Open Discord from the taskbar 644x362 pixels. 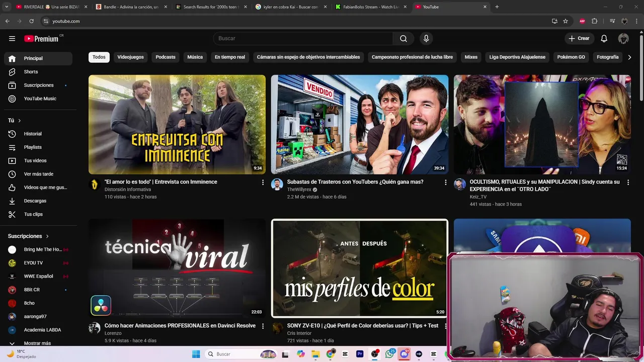[404, 354]
